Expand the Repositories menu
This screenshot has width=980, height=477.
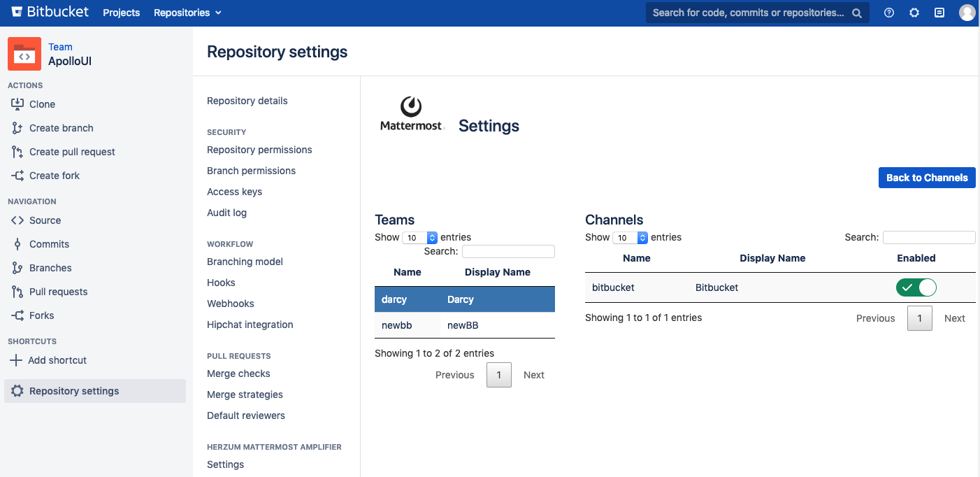187,13
